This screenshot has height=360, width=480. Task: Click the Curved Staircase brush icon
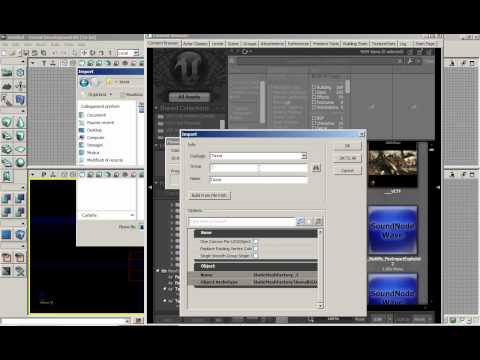[x=7, y=135]
